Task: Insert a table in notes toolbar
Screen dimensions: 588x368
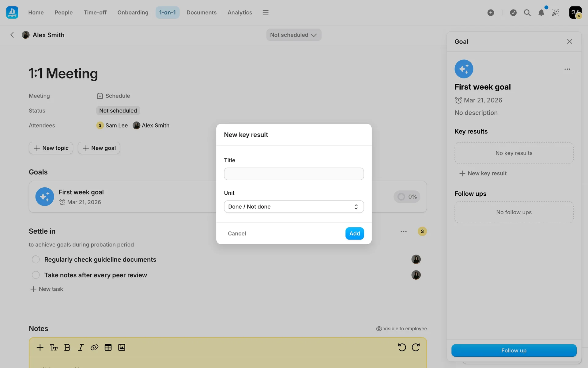Action: click(108, 347)
